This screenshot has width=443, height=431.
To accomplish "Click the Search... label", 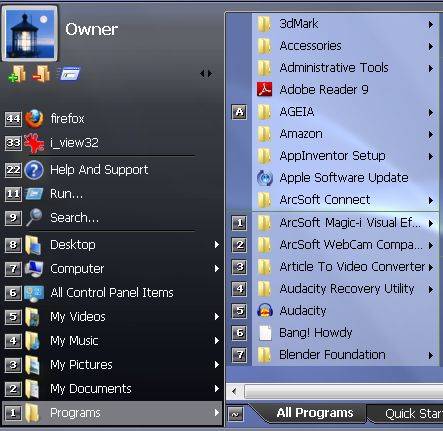I will pos(74,218).
